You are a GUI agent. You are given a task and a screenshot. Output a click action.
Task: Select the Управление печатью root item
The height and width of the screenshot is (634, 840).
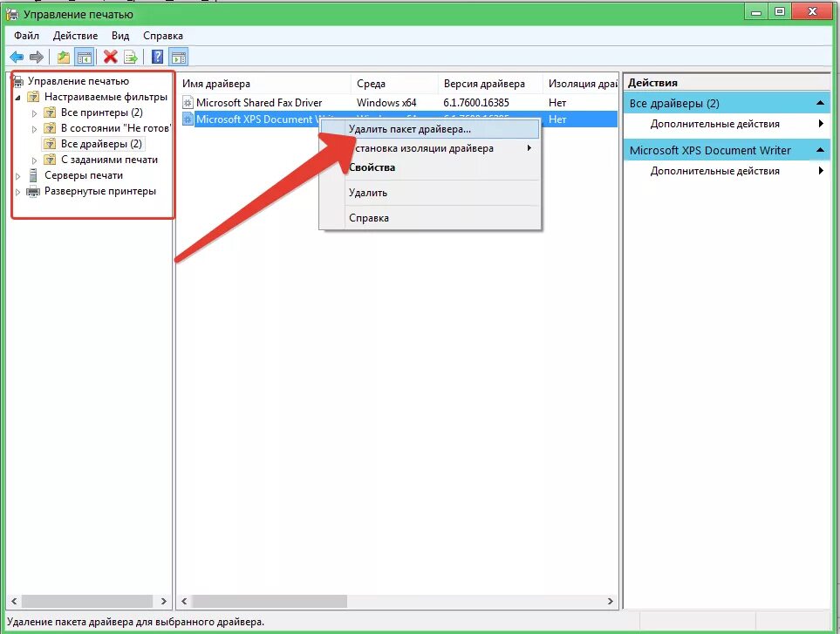pyautogui.click(x=79, y=81)
